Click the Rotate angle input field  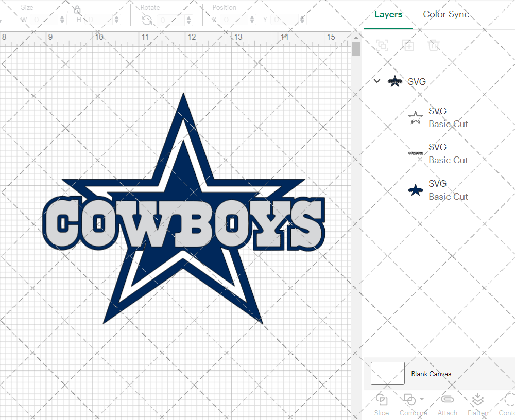171,20
